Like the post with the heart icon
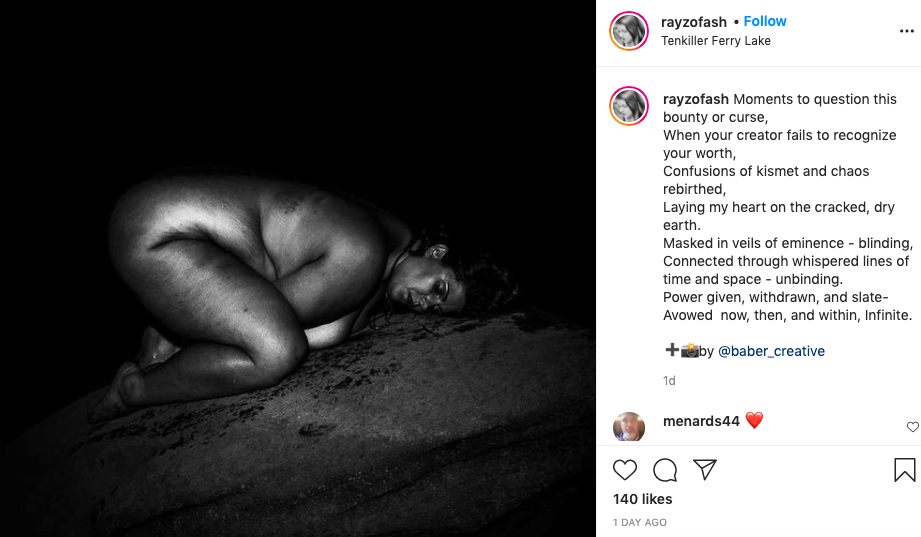This screenshot has height=537, width=921. [x=624, y=470]
